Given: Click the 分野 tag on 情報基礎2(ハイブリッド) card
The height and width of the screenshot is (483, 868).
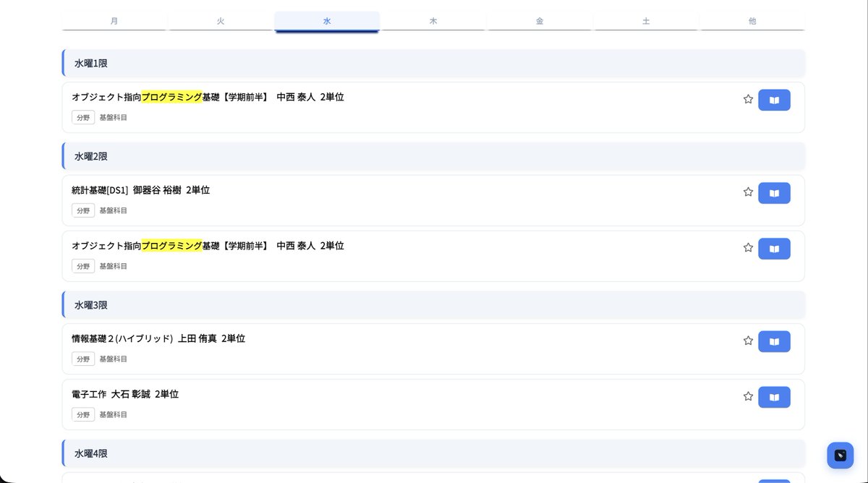Looking at the screenshot, I should click(x=83, y=359).
